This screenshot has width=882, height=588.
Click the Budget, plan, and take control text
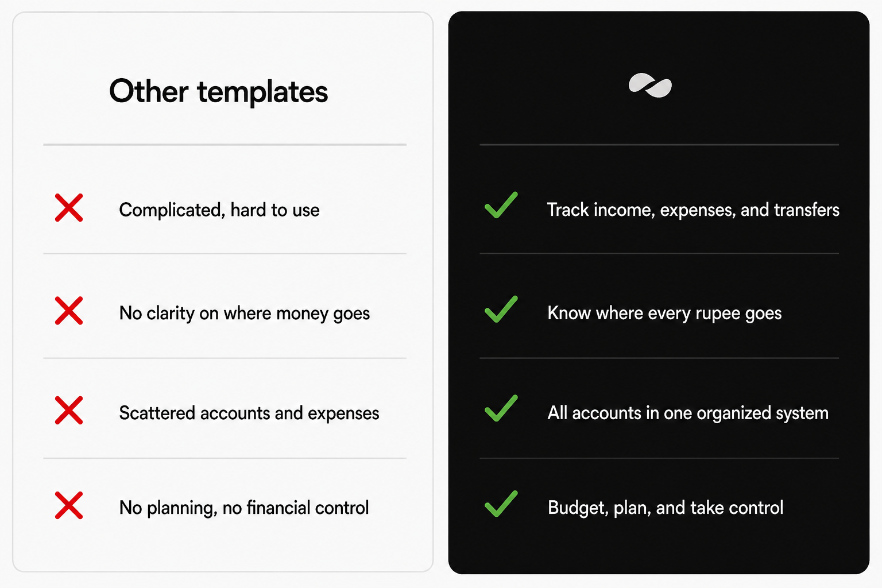point(666,508)
